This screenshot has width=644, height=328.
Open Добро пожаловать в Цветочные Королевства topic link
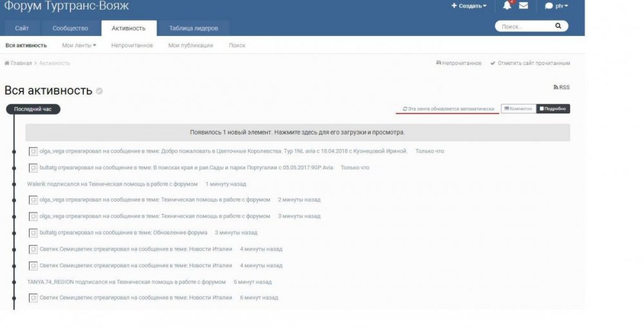tap(284, 151)
